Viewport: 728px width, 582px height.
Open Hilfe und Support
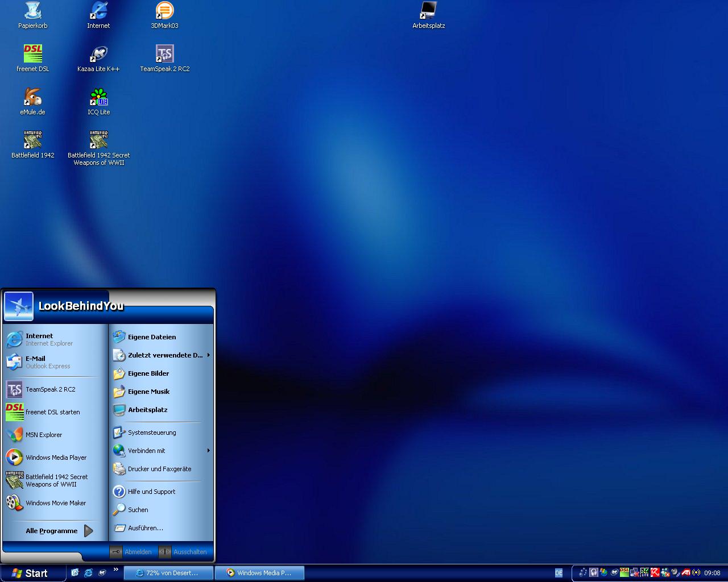point(162,492)
